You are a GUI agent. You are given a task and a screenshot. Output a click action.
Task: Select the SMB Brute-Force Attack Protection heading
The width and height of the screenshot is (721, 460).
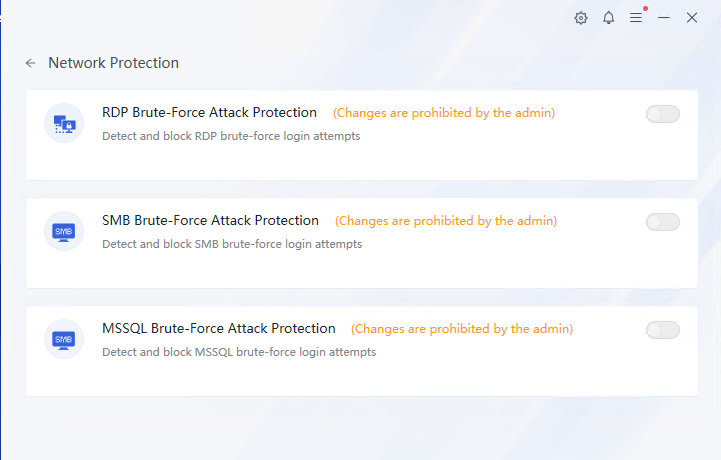210,221
